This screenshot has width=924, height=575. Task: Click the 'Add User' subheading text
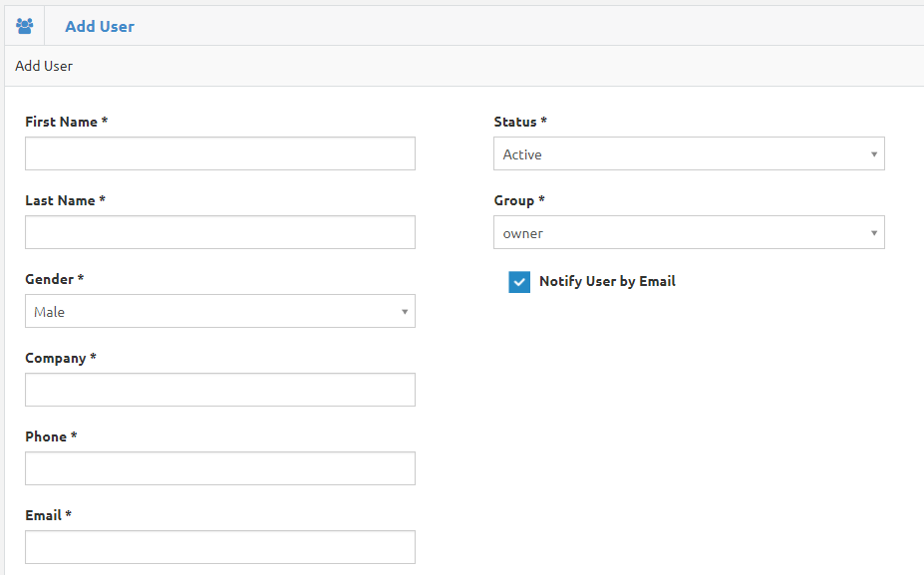(44, 66)
